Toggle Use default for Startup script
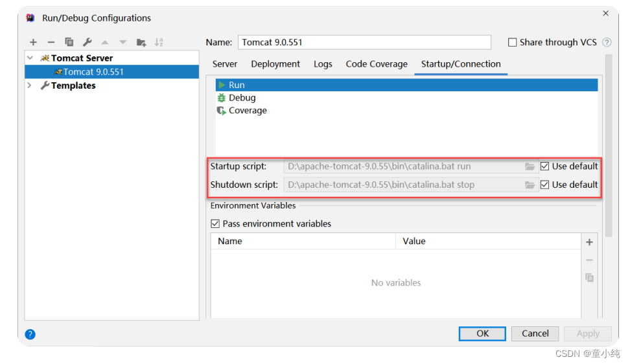The width and height of the screenshot is (630, 364). pos(544,166)
